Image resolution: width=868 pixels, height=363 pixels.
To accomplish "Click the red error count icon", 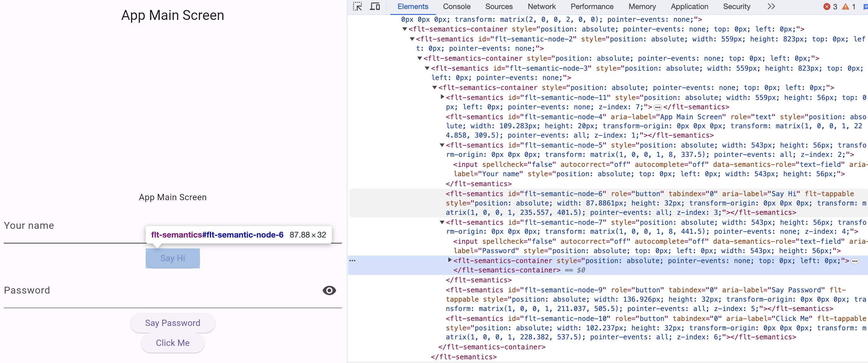I will [x=827, y=7].
